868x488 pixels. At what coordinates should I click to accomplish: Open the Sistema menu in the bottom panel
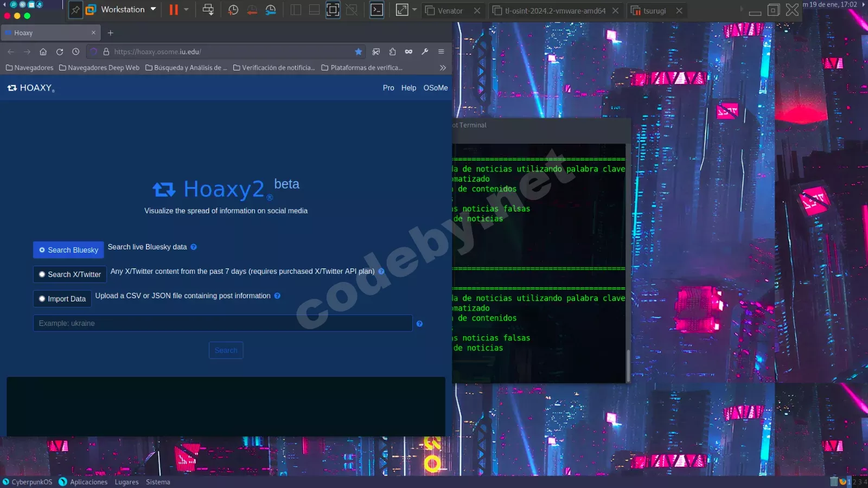coord(158,482)
